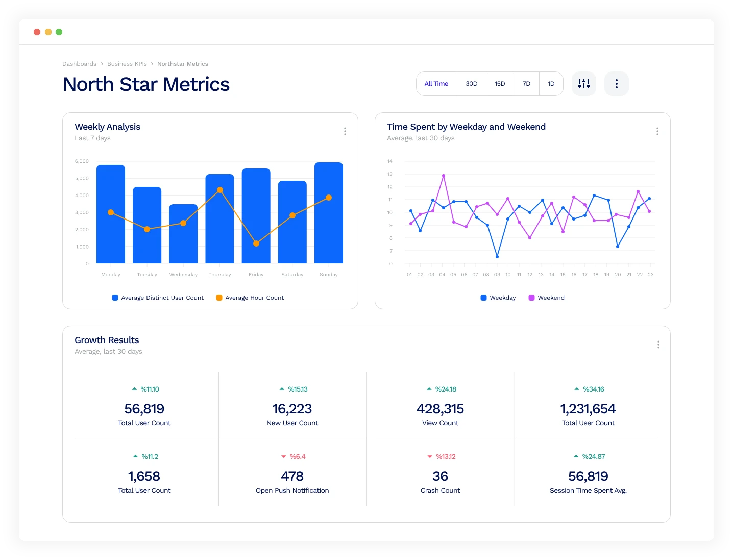Image resolution: width=733 pixels, height=560 pixels.
Task: Open Weekly Analysis card options menu
Action: 345,131
